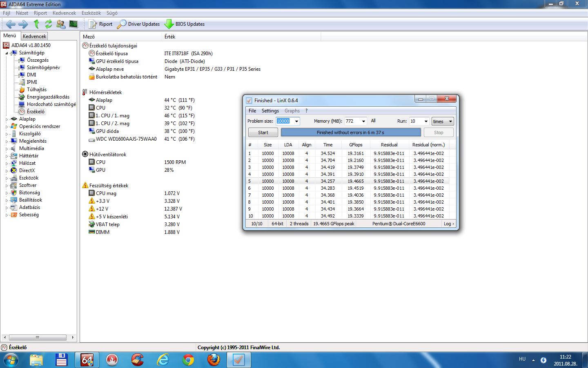Expand the Multimédia tree node
Viewport: 588px width, 368px height.
(x=7, y=149)
